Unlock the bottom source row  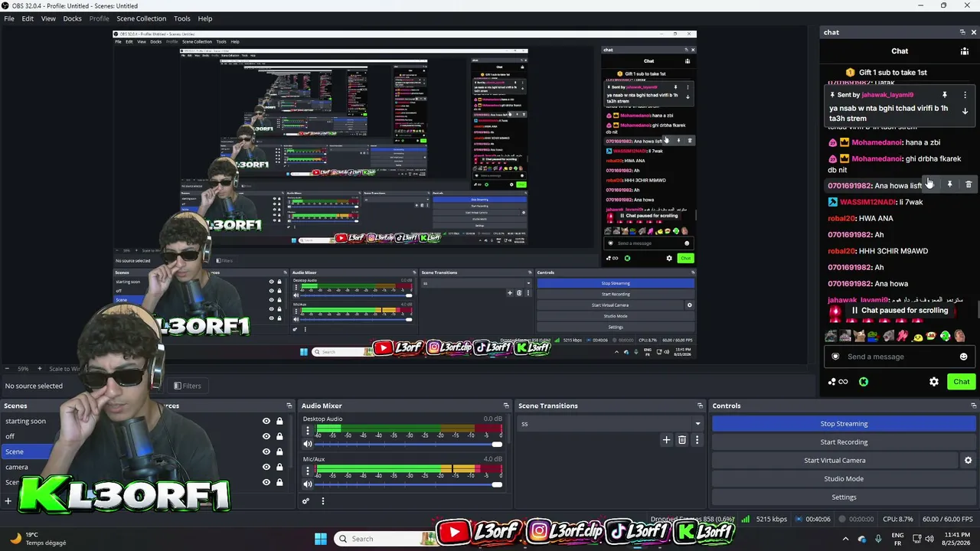point(279,482)
